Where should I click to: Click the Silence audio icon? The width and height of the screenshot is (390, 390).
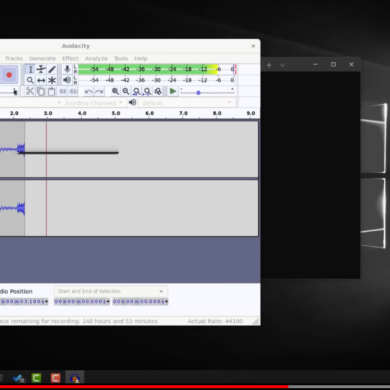pos(73,91)
